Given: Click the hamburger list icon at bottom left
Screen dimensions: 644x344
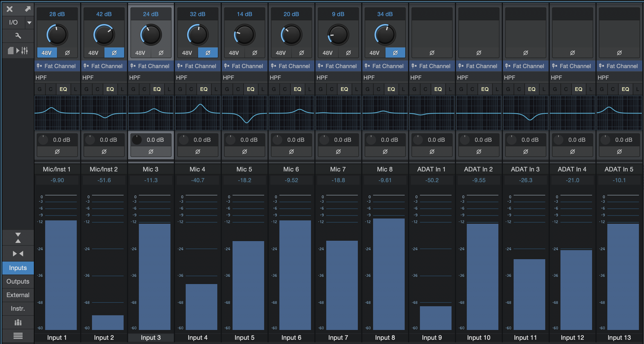Looking at the screenshot, I should [x=18, y=336].
